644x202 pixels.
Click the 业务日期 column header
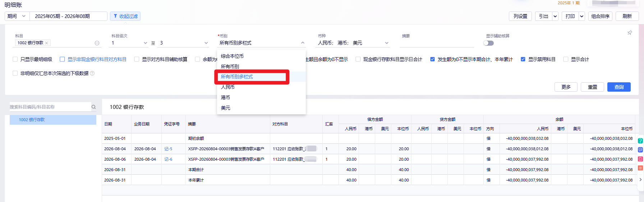146,124
